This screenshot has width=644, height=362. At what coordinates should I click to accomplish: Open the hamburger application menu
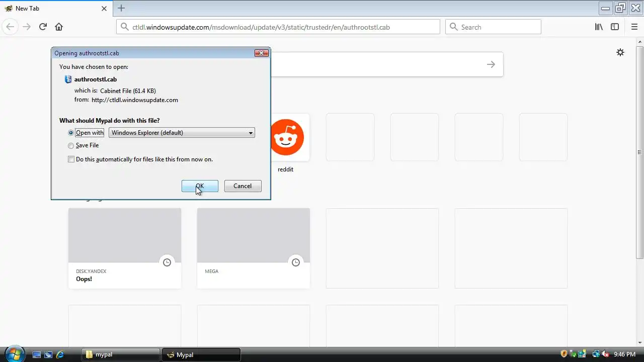point(634,27)
